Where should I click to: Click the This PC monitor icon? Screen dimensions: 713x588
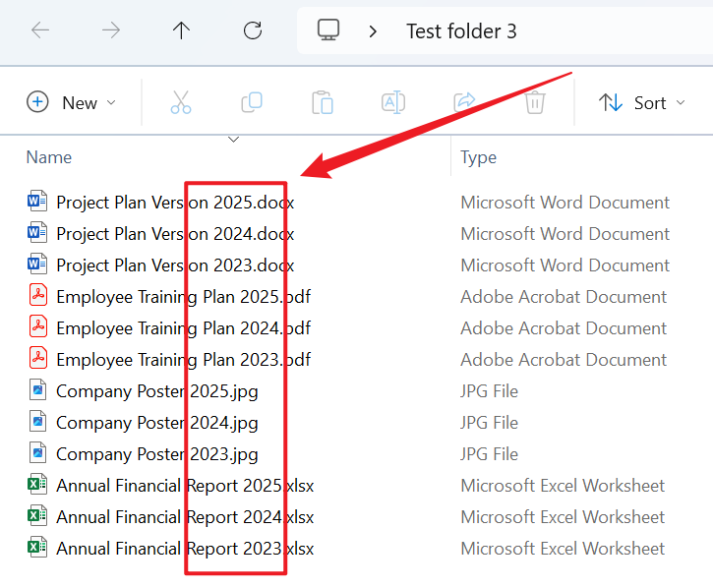(x=328, y=30)
